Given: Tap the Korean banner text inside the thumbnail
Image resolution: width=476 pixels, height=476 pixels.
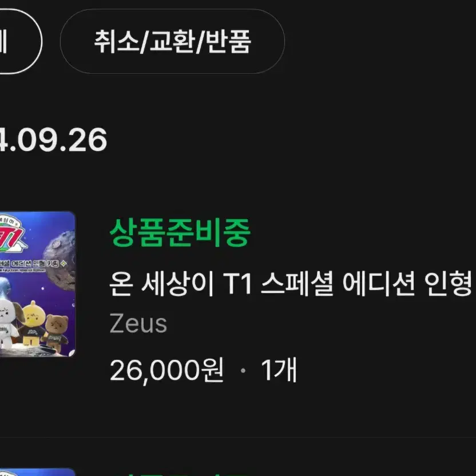Looking at the screenshot, I should [x=29, y=264].
